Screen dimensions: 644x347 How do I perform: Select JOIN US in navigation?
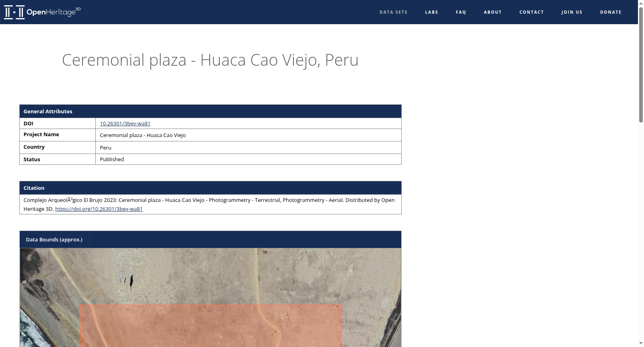tap(572, 12)
